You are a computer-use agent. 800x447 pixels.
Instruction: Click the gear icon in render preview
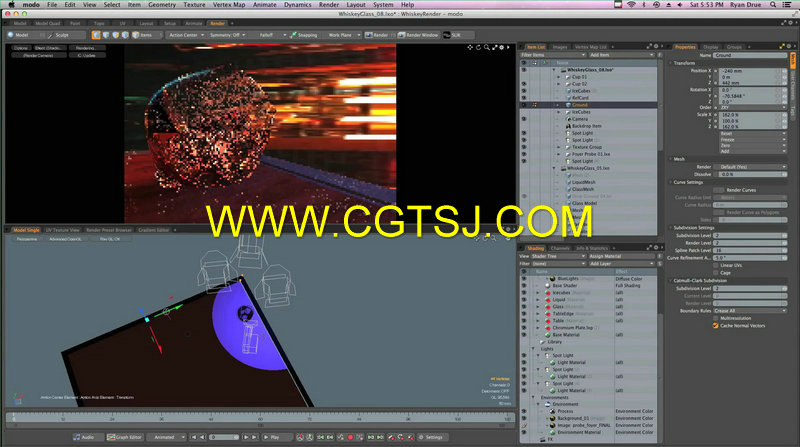click(502, 47)
